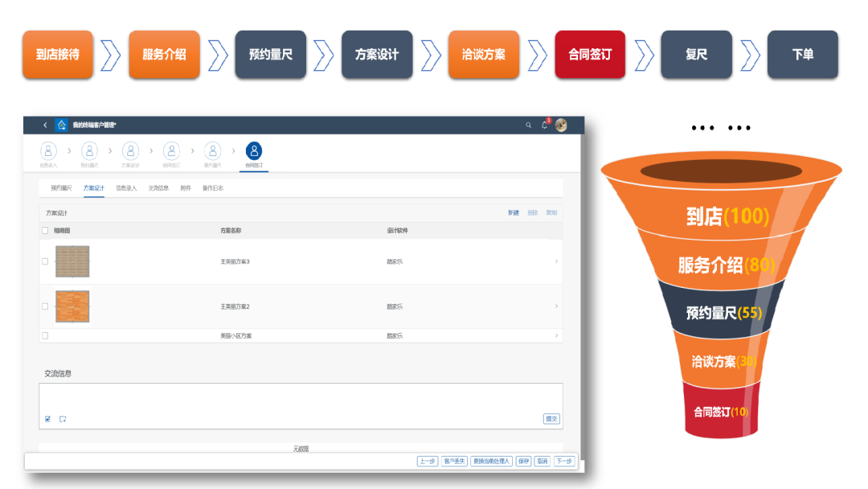Open notifications via the bell icon
Image resolution: width=868 pixels, height=489 pixels.
click(545, 125)
